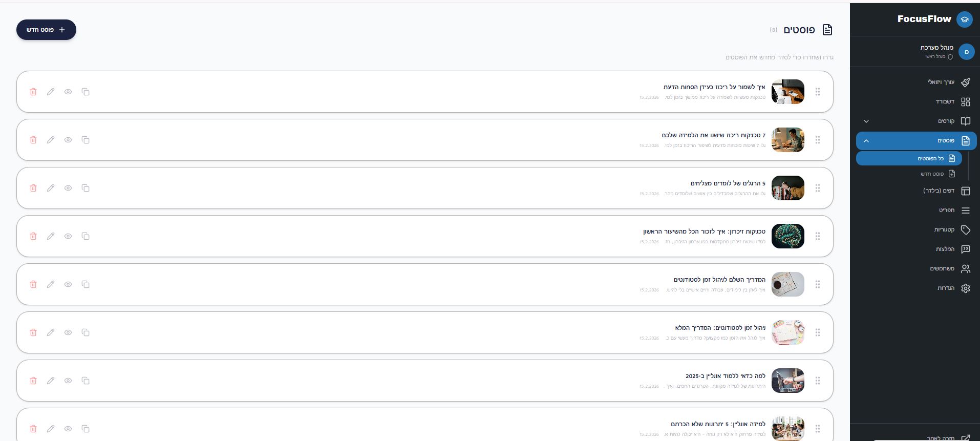Toggle eye icon for the טכניקות זיכרון post
Viewport: 980px width, 441px height.
click(x=68, y=236)
